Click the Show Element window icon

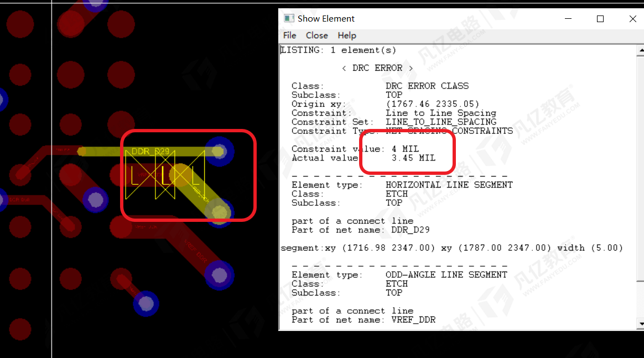[289, 18]
